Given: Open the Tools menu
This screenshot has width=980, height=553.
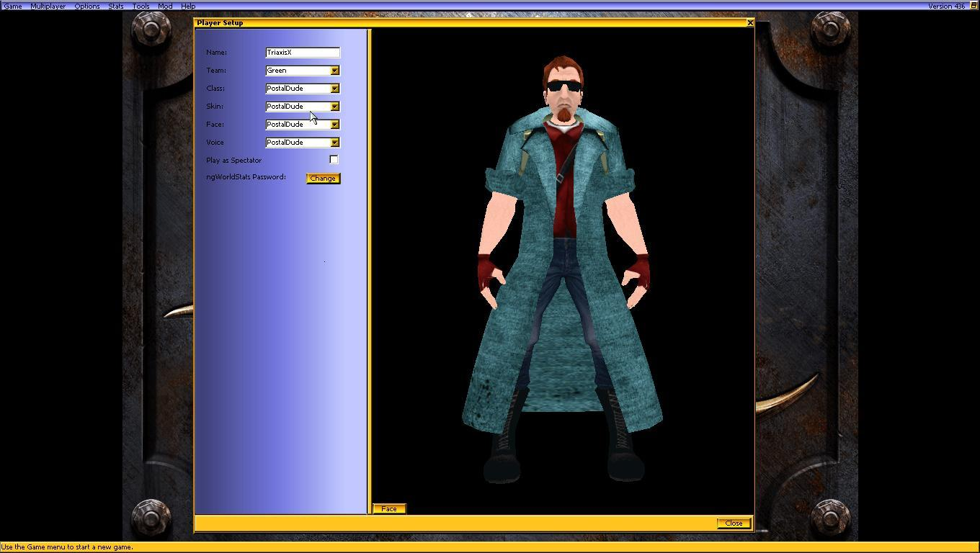Looking at the screenshot, I should click(141, 6).
